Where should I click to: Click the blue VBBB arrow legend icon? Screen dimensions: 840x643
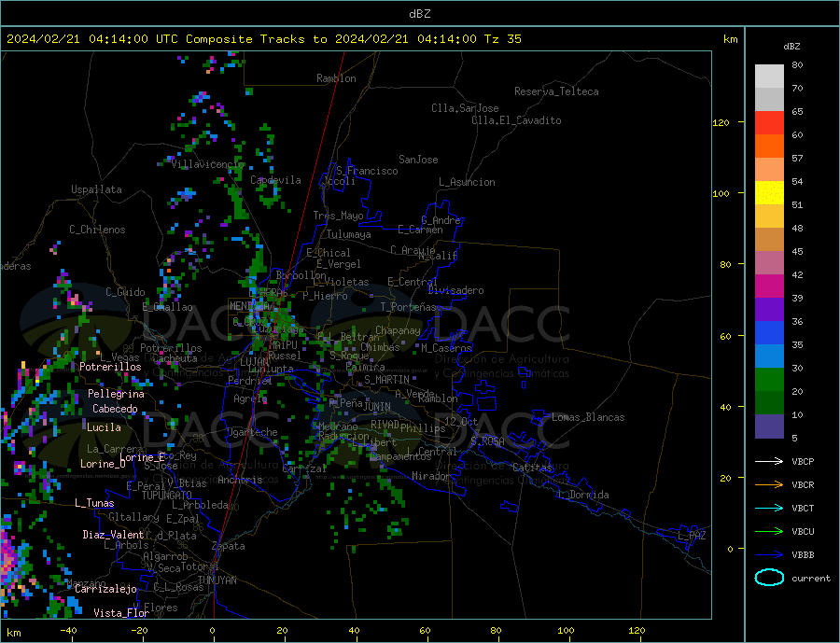pyautogui.click(x=769, y=554)
